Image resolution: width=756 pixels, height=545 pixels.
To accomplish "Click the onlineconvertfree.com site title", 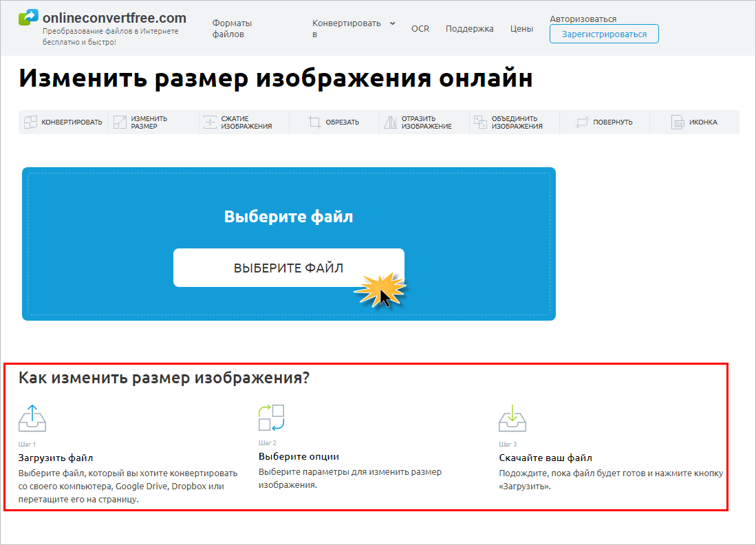I will (115, 18).
